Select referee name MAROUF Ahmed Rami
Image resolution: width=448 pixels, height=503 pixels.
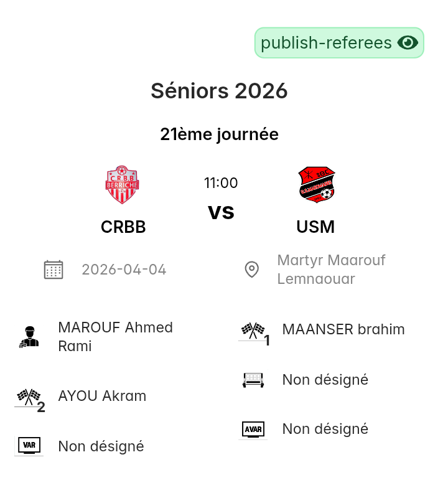[x=115, y=337]
